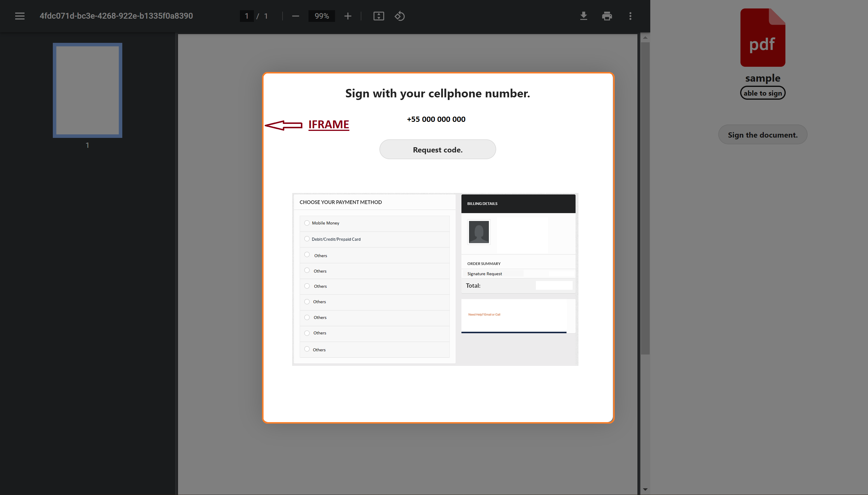The image size is (868, 495).
Task: Zoom in on the PDF
Action: 348,16
